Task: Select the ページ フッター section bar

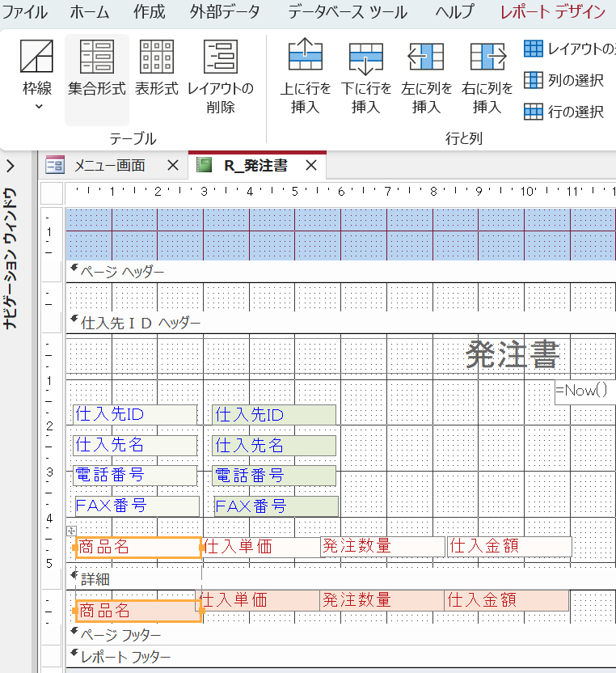Action: click(341, 634)
